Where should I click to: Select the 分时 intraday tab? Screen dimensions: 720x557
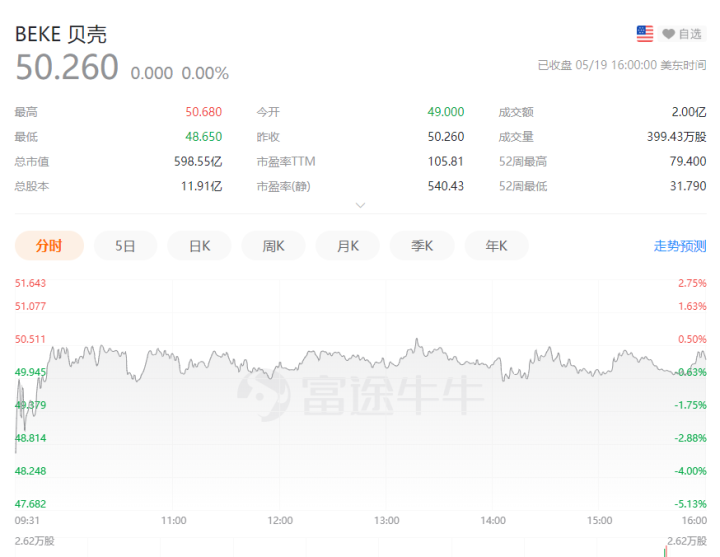point(49,246)
